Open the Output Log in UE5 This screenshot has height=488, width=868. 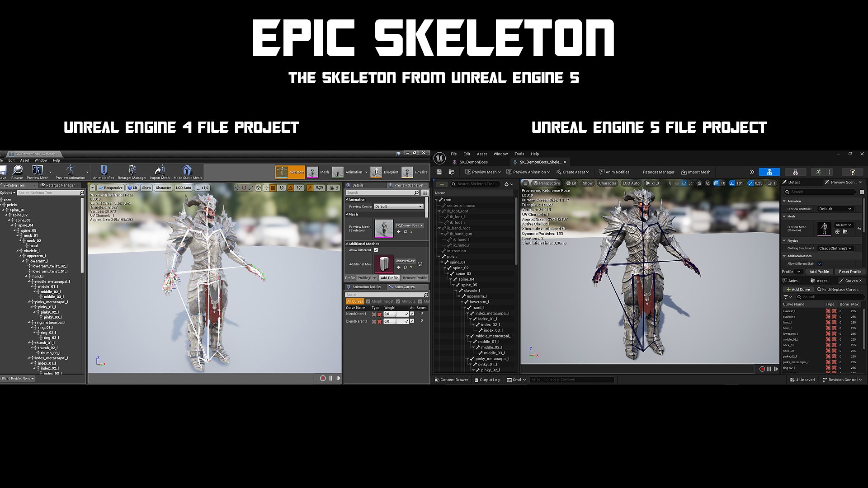[x=487, y=380]
